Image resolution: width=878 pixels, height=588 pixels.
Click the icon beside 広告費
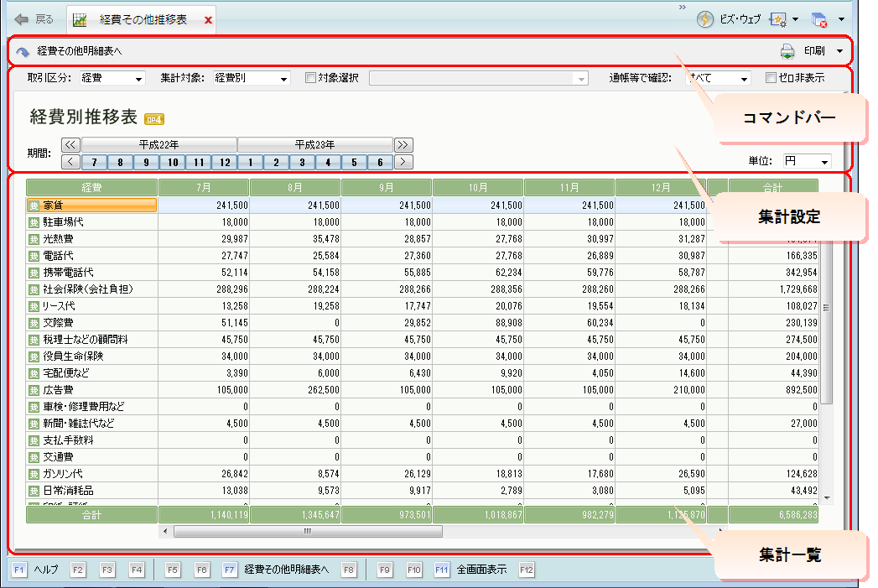pos(34,390)
